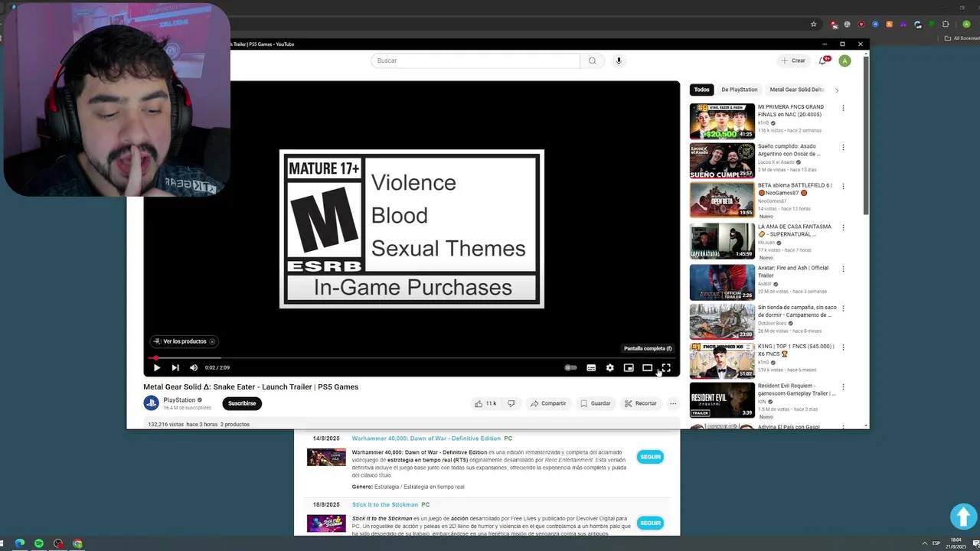Screen dimensions: 980x551
Task: Enter fullscreen with Pantalla completa button
Action: click(666, 368)
